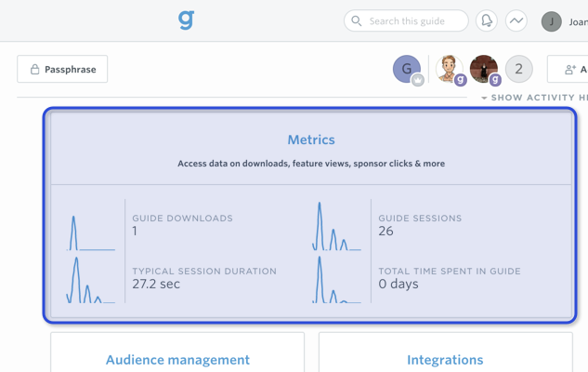The image size is (588, 372).
Task: Click the search magnifier icon
Action: click(357, 21)
